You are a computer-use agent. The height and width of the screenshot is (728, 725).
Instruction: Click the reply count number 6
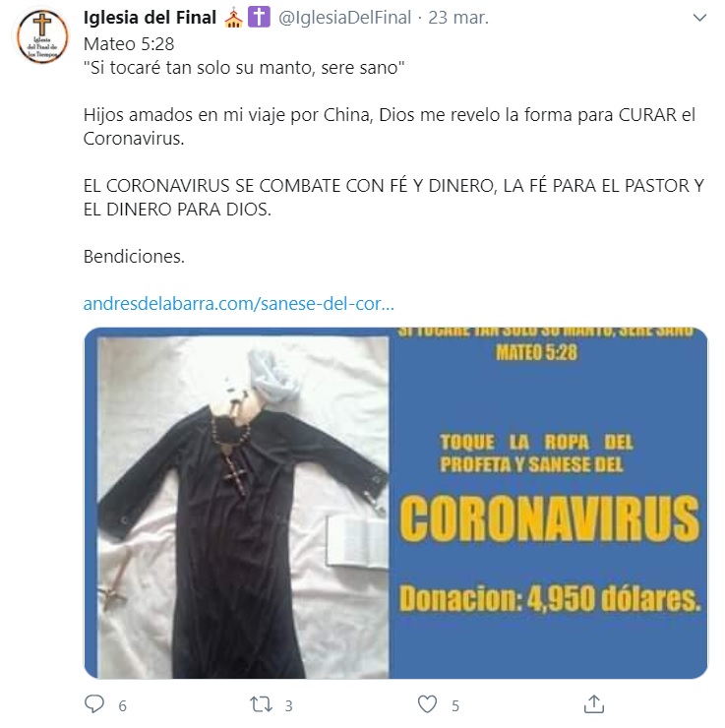(x=123, y=706)
